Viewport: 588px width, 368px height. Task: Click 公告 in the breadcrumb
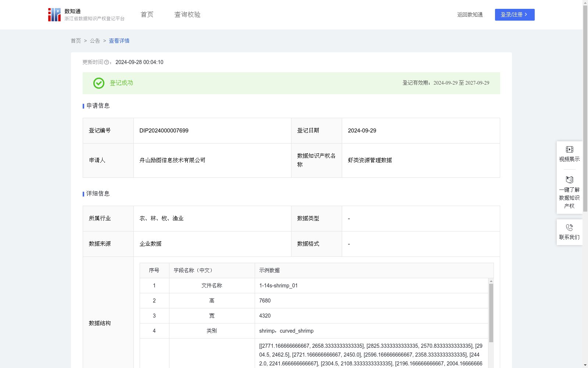tap(95, 41)
